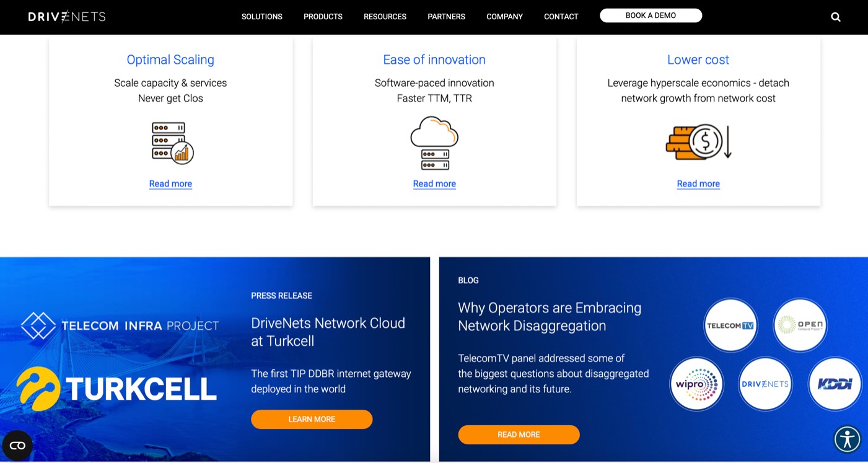Click 'The first TIP DDBR internet gateway' text

point(331,374)
